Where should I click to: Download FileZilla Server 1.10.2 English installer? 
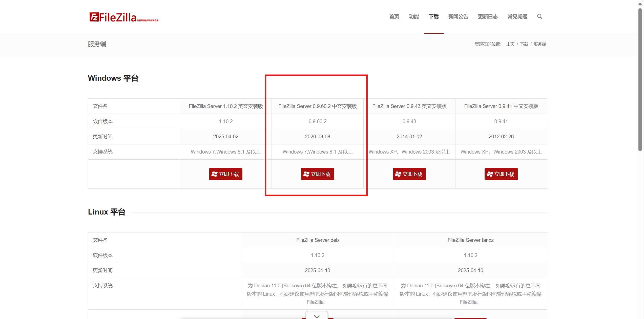pos(225,174)
